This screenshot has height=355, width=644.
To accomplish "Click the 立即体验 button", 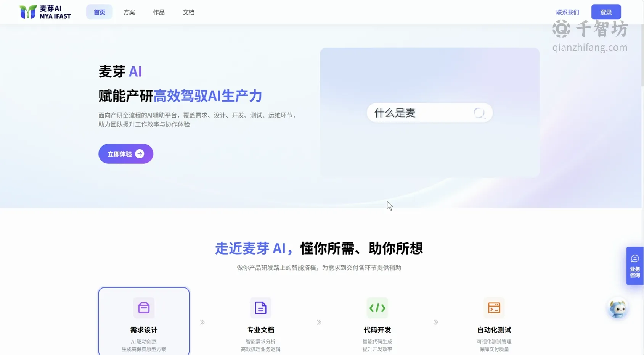I will [x=126, y=154].
